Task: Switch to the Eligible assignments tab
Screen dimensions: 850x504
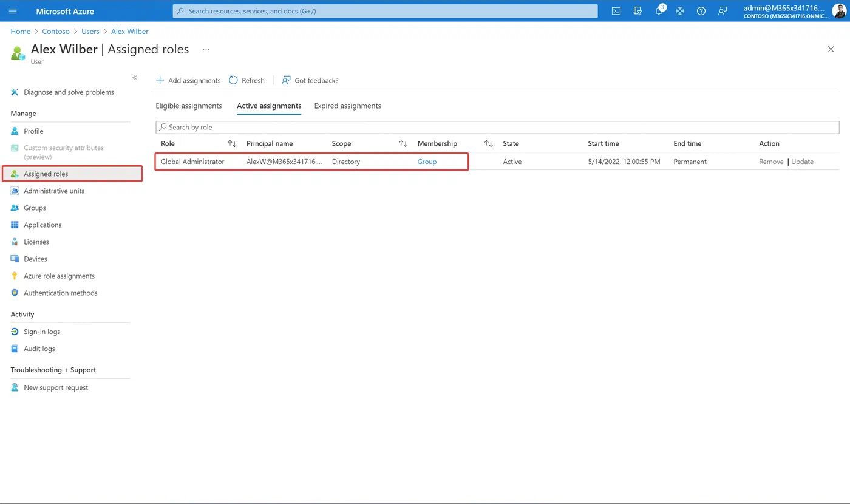Action: tap(189, 106)
